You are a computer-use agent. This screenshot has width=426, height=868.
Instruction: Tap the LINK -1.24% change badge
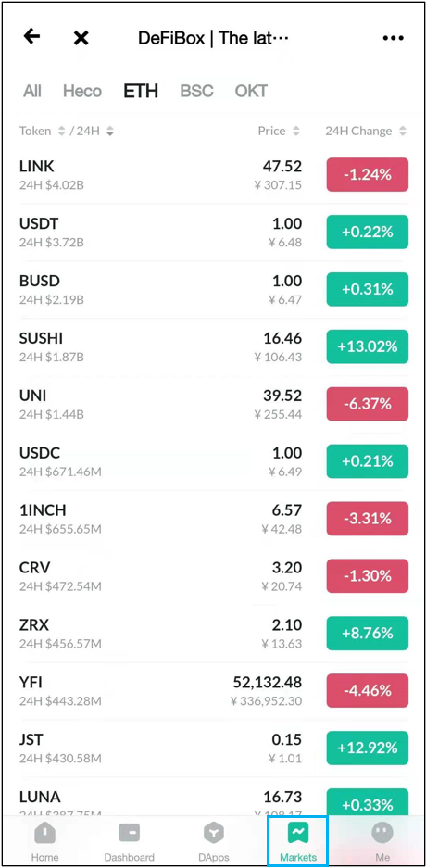click(x=368, y=174)
